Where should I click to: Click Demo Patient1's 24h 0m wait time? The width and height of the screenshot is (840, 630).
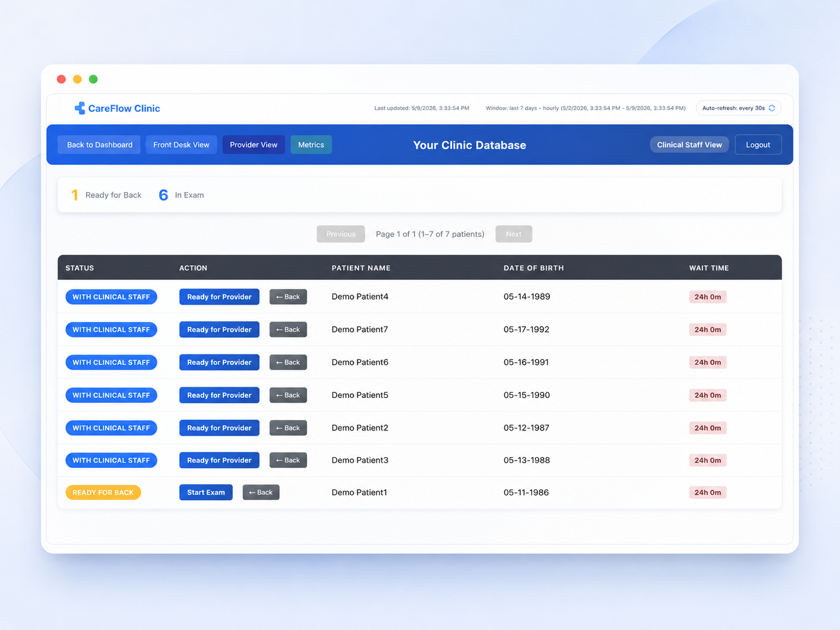pos(708,493)
